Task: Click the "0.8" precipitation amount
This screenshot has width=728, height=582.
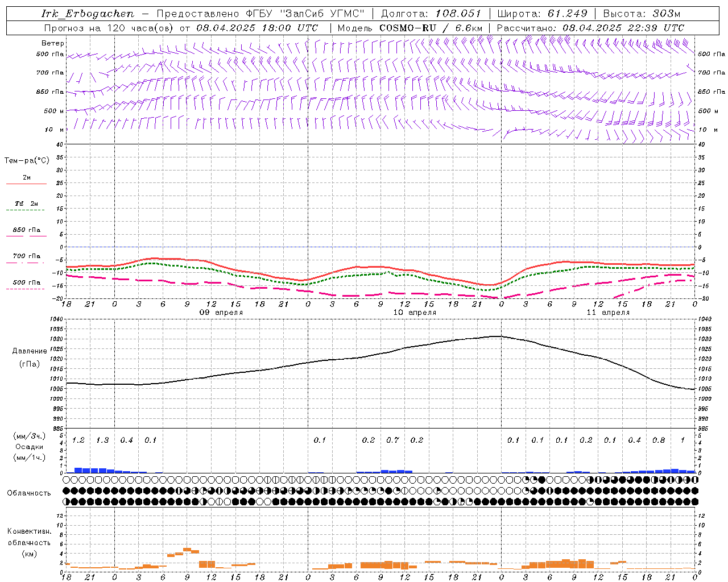Action: click(659, 440)
